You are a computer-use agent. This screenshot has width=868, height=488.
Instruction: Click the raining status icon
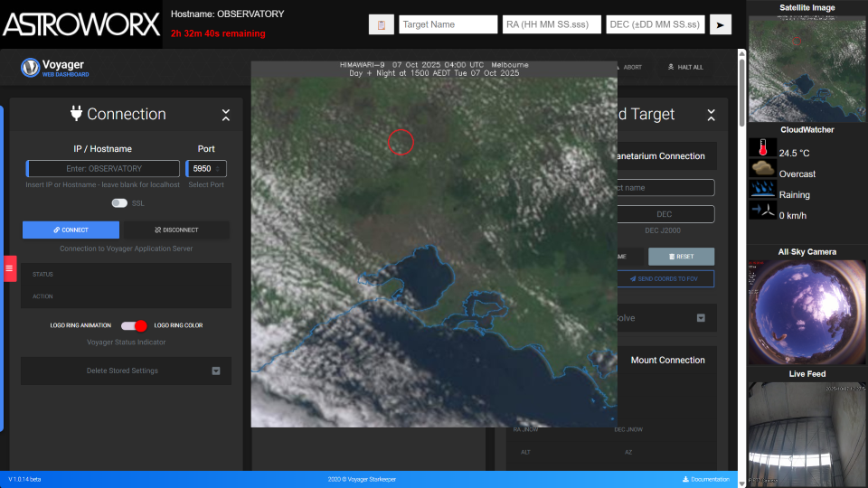click(763, 191)
